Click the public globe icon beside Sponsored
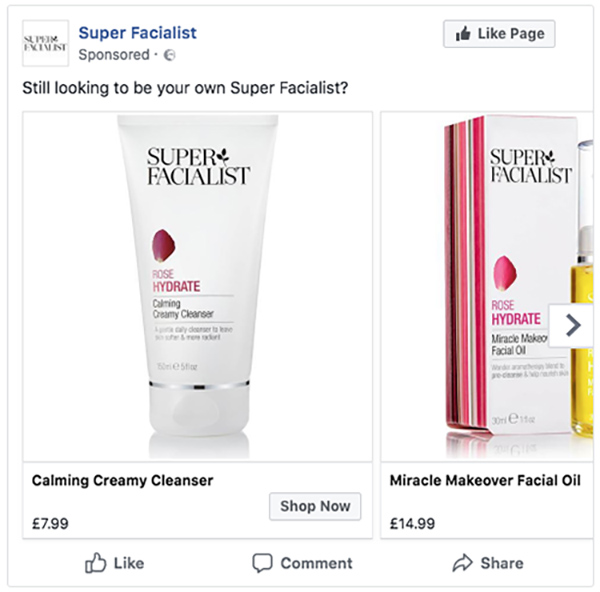Screen dimensions: 600x592 pos(170,54)
